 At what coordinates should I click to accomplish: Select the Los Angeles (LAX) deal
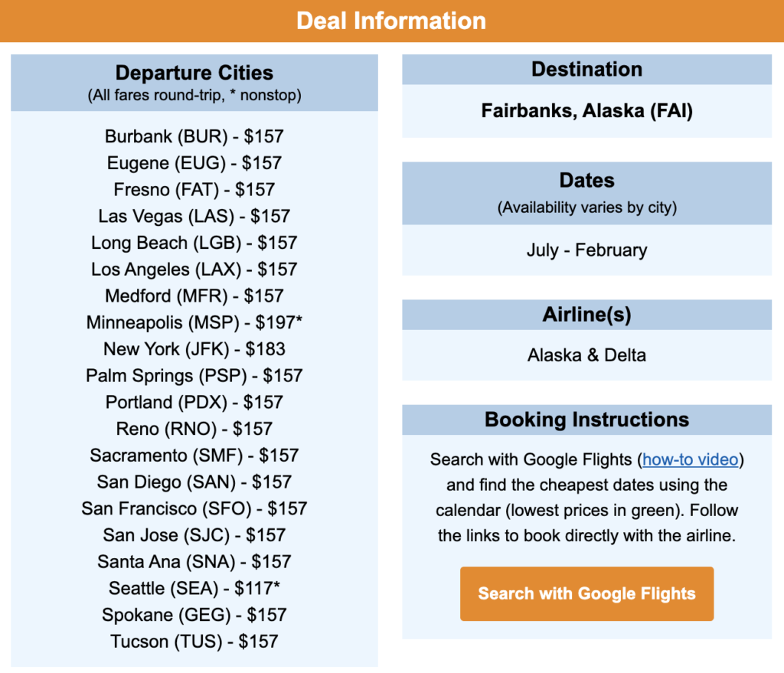tap(194, 270)
